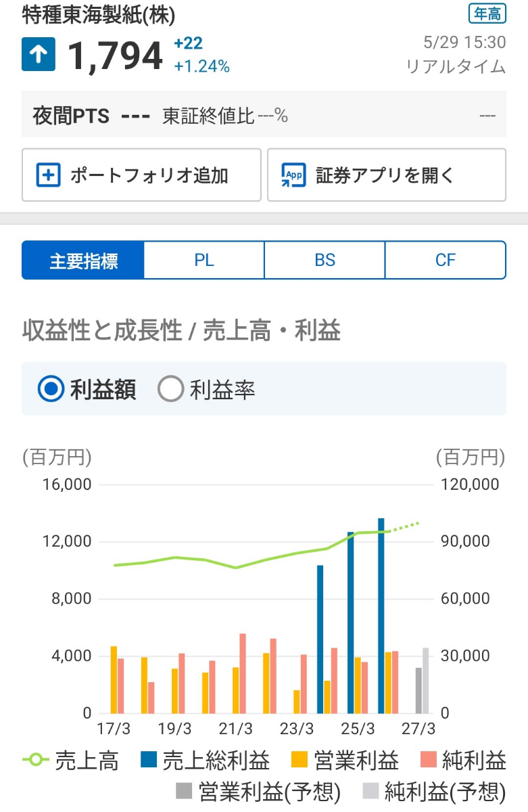Screen dimensions: 528x812
Task: Click the 純利益(予想) light gray legend swatch
Action: (370, 790)
